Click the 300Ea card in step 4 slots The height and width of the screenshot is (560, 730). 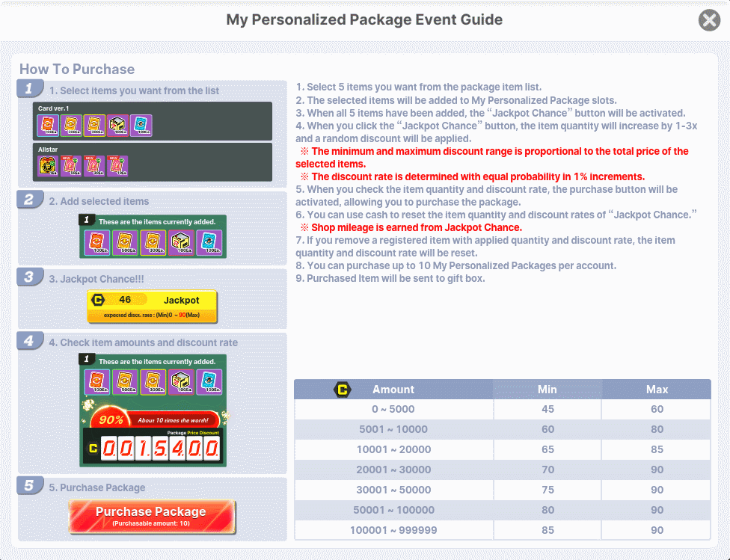(153, 382)
